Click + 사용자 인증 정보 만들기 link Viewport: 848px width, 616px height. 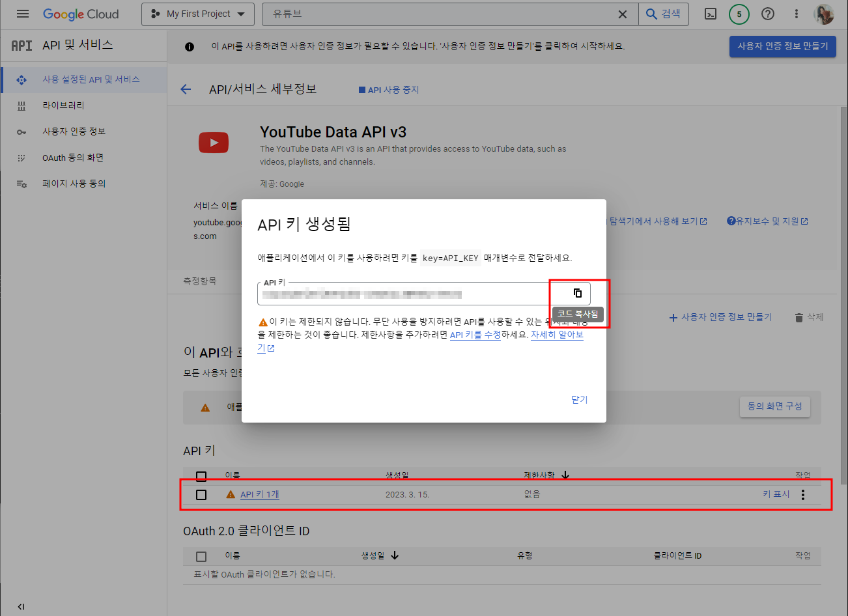720,317
